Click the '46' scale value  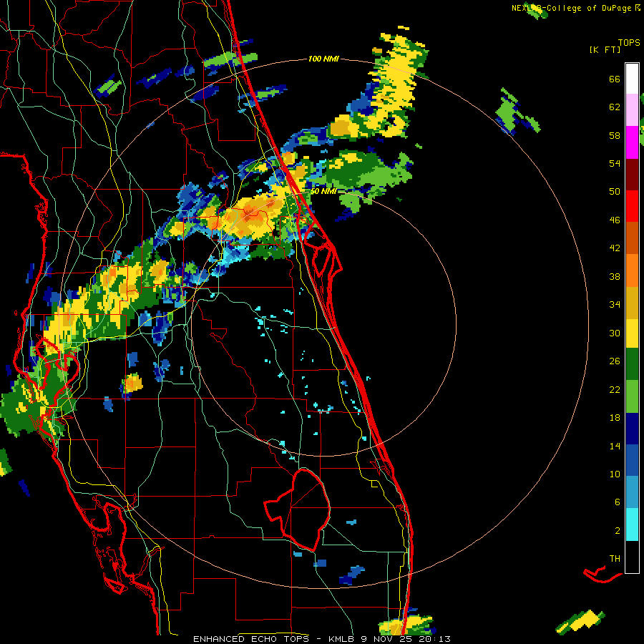point(615,220)
